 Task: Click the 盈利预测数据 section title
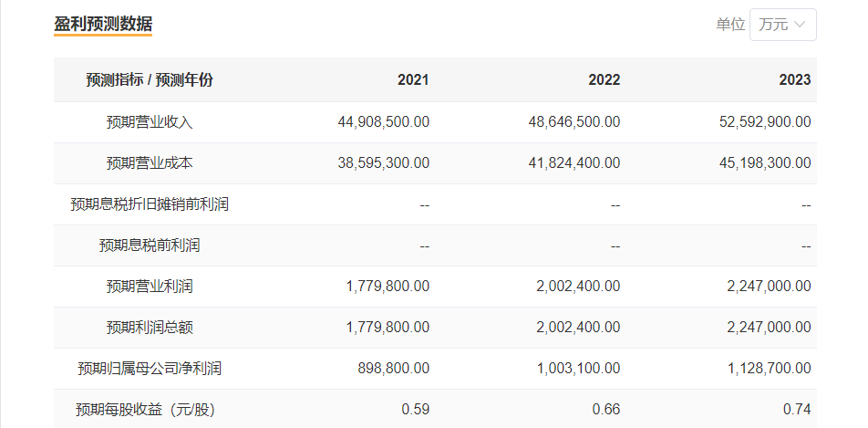(103, 24)
